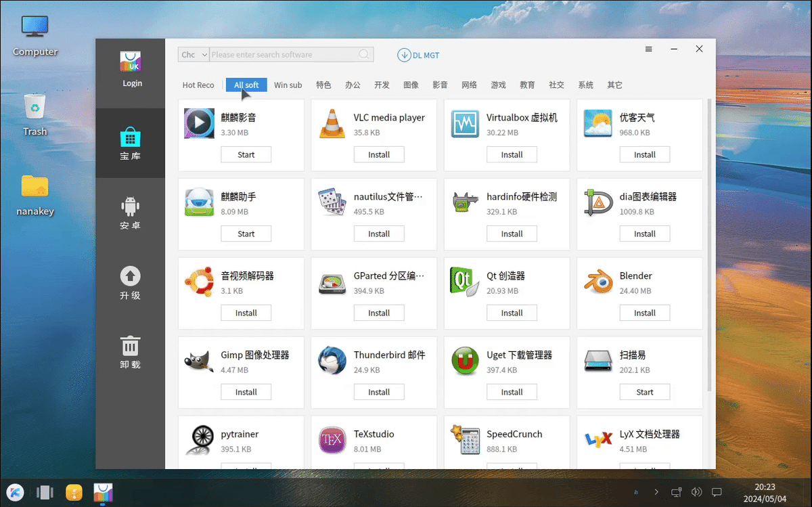Click the 音视频解码器 icon
Viewport: 812px width, 507px height.
(199, 282)
